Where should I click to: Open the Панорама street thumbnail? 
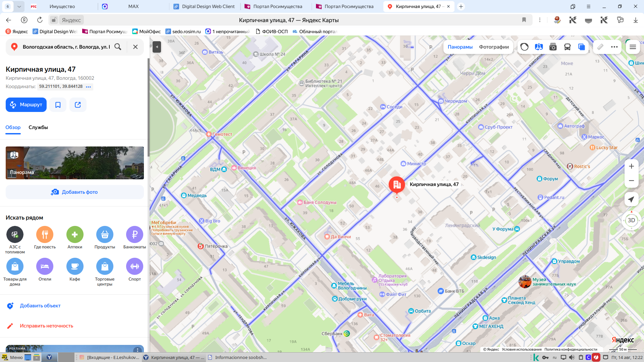tap(75, 163)
